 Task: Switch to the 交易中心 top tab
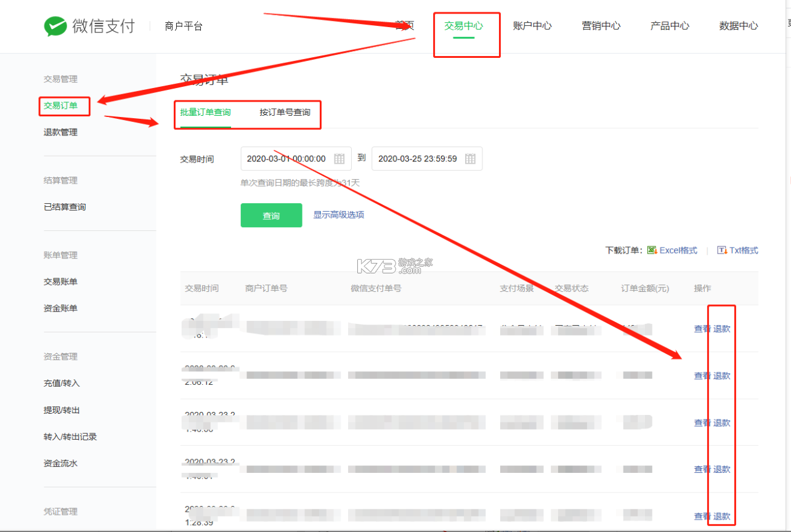point(464,26)
